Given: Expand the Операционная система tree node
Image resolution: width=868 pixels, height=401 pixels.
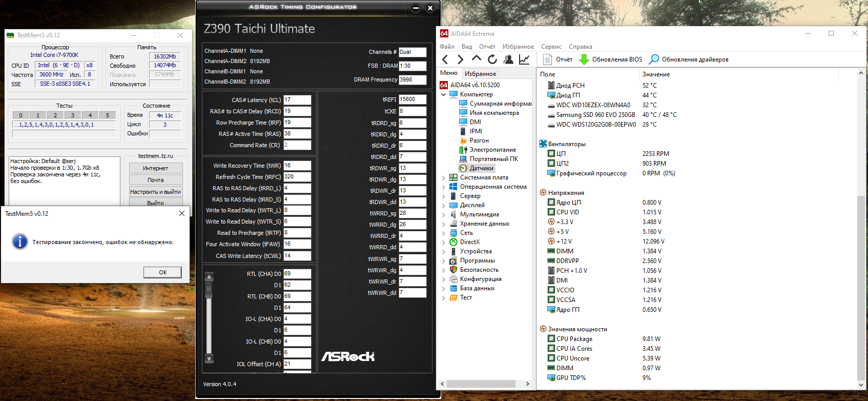Looking at the screenshot, I should 444,187.
